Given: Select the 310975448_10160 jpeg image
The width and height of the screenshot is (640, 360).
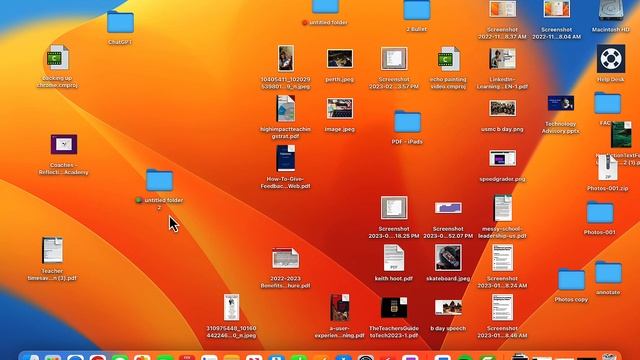Looking at the screenshot, I should (231, 308).
